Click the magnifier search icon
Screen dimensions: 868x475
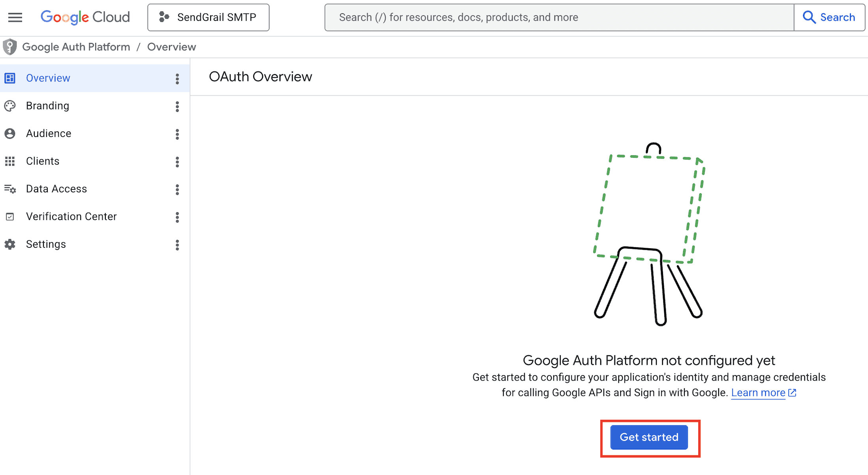pos(809,17)
